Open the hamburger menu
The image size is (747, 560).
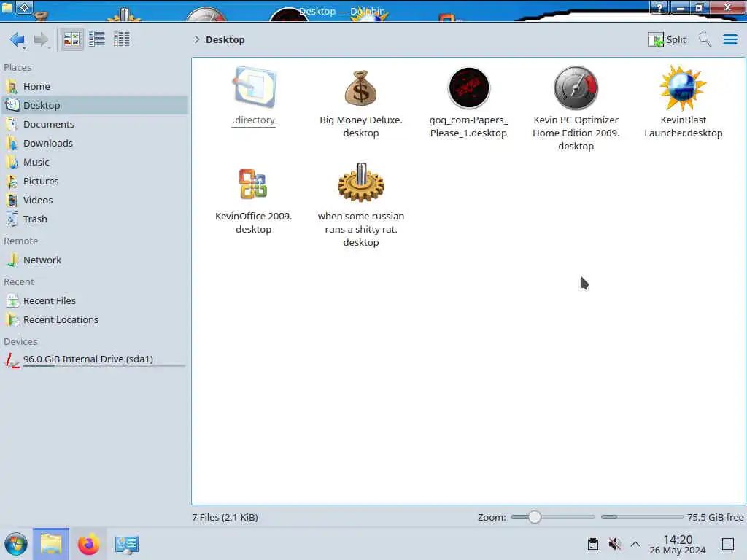(x=729, y=39)
